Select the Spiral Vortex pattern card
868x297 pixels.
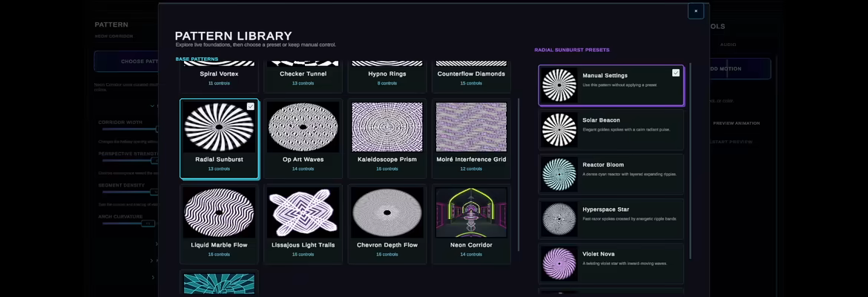pyautogui.click(x=219, y=76)
